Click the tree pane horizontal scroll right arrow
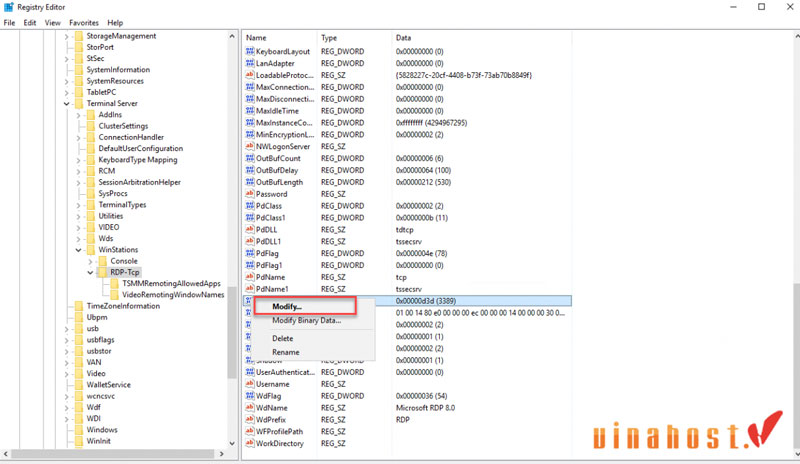 point(221,454)
